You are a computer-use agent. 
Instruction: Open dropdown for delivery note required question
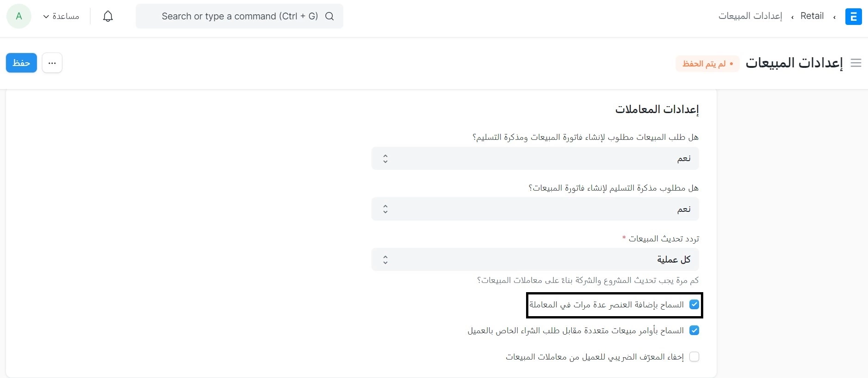tap(535, 209)
